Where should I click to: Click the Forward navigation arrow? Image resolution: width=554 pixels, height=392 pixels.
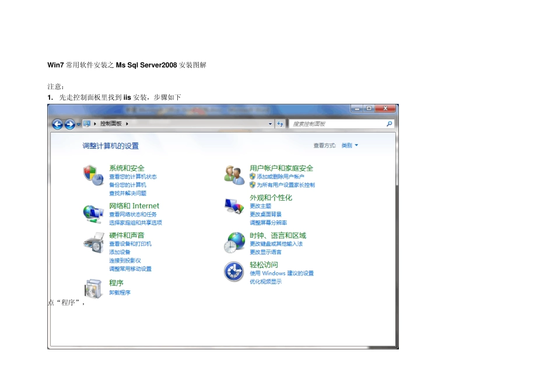click(x=69, y=124)
